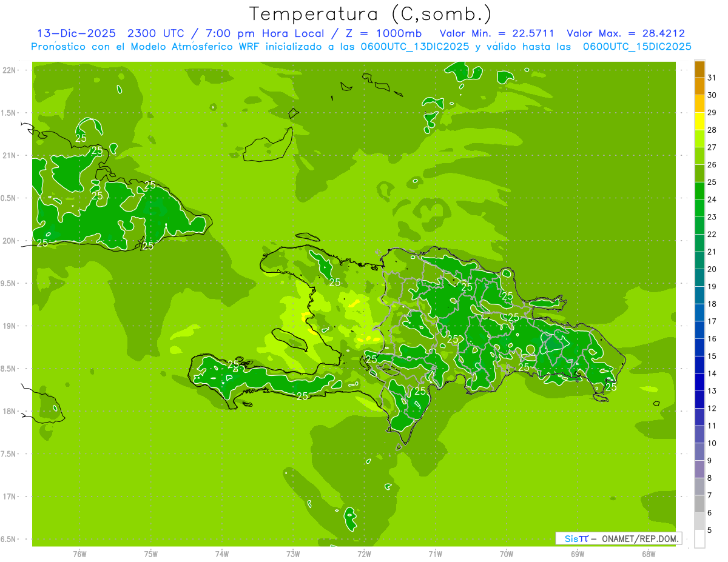The image size is (728, 562).
Task: Click teal color scale segment between 19 and 20
Action: (x=699, y=278)
